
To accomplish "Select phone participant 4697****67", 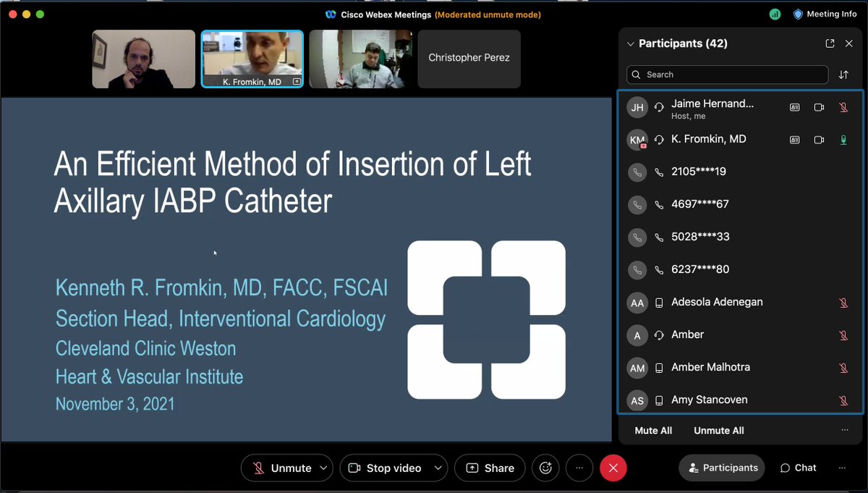I will [740, 205].
